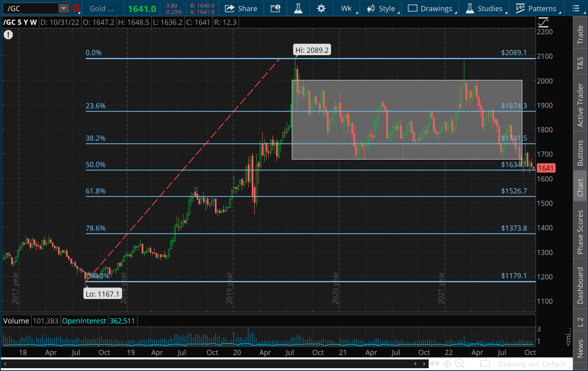The image size is (588, 371).
Task: Click the double-arrow horizontal scroll icon
Action: (x=434, y=363)
